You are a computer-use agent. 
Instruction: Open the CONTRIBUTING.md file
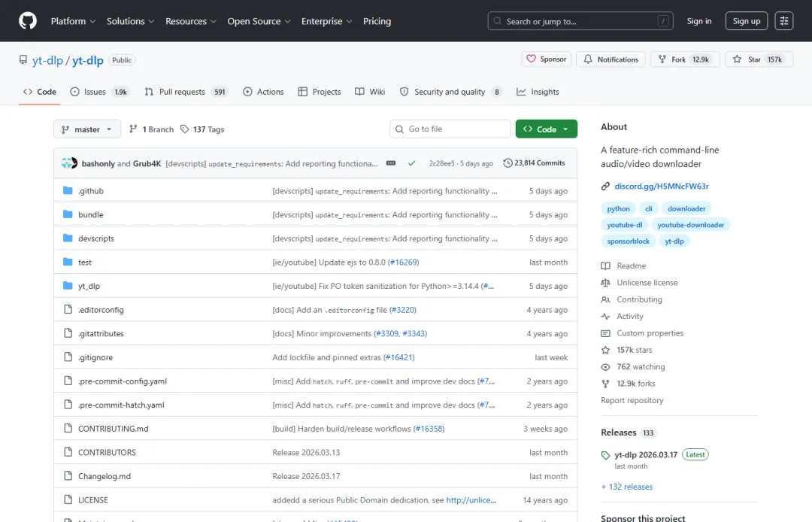coord(113,429)
